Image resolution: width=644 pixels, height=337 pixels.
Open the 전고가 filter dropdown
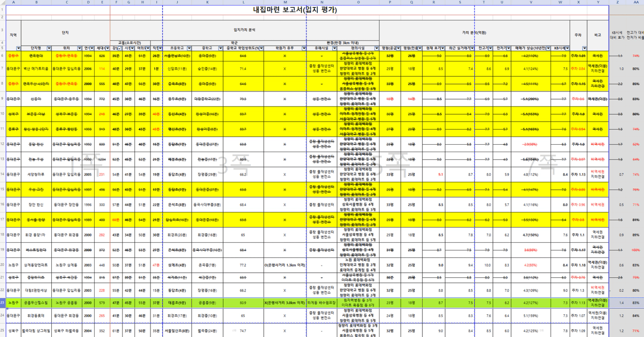490,48
